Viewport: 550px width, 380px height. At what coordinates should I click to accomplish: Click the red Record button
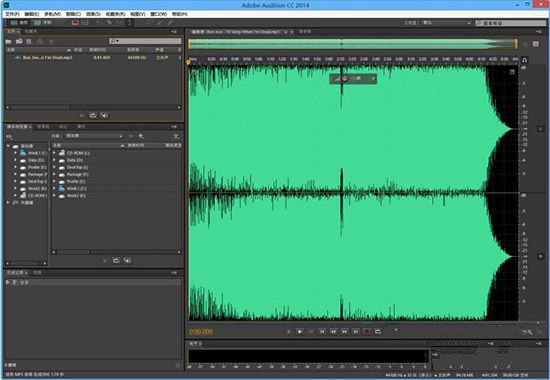tap(367, 331)
